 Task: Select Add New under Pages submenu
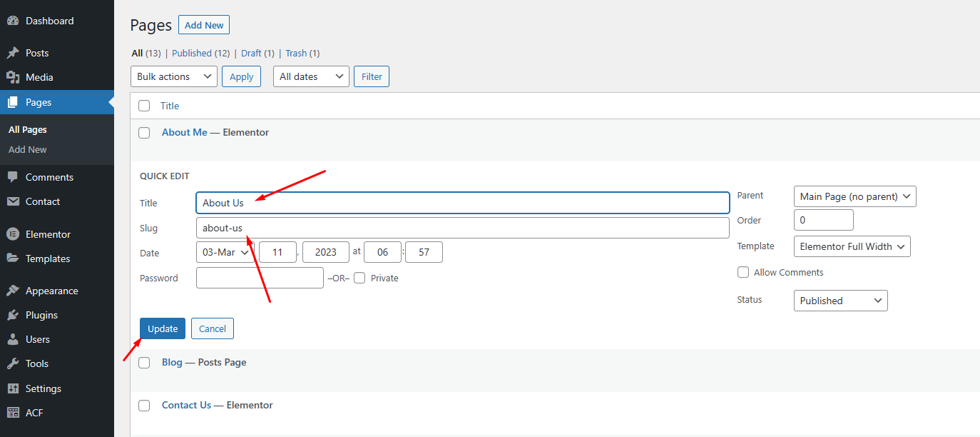28,149
